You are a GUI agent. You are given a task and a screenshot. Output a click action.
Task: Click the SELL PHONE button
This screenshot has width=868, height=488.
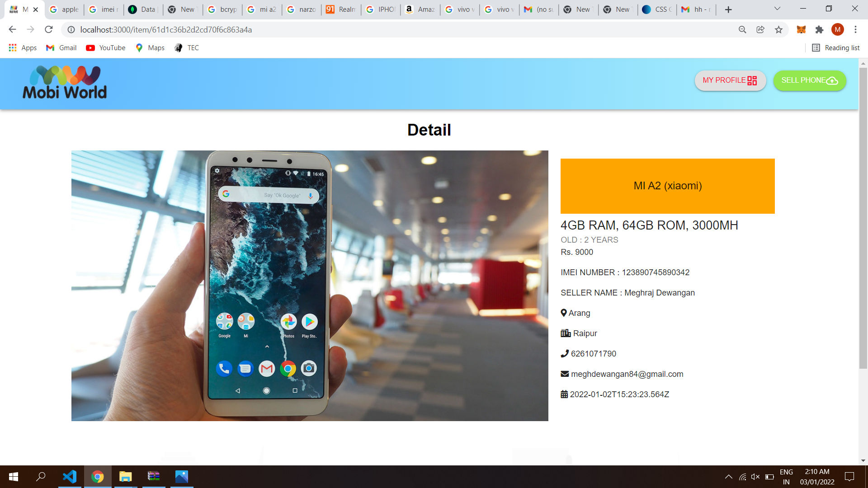(809, 80)
